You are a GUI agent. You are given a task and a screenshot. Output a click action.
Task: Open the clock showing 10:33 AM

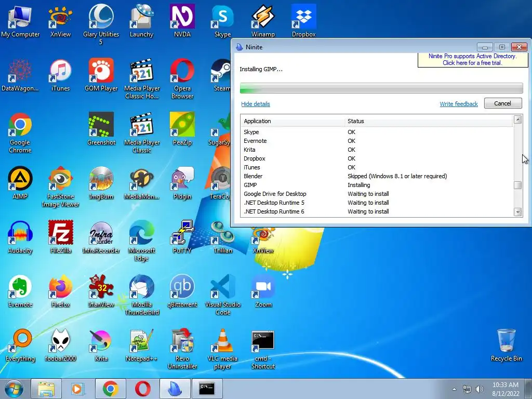506,389
